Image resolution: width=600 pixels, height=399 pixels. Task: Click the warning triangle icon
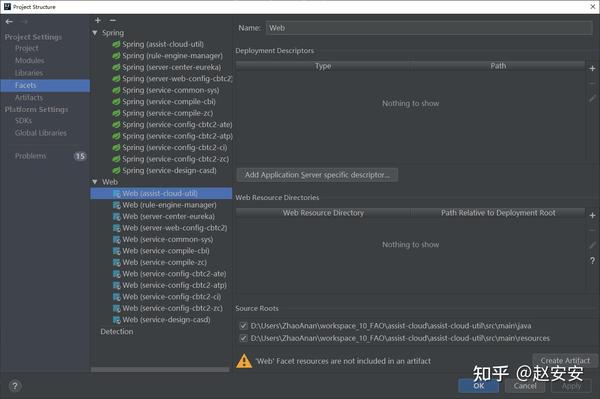coord(244,361)
